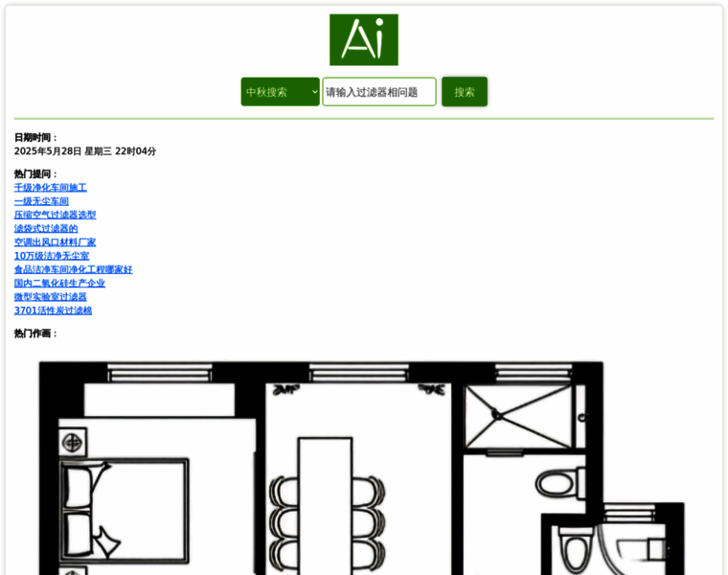Click the bed in the floor plan image
Viewport: 728px width, 575px height.
pyautogui.click(x=125, y=508)
